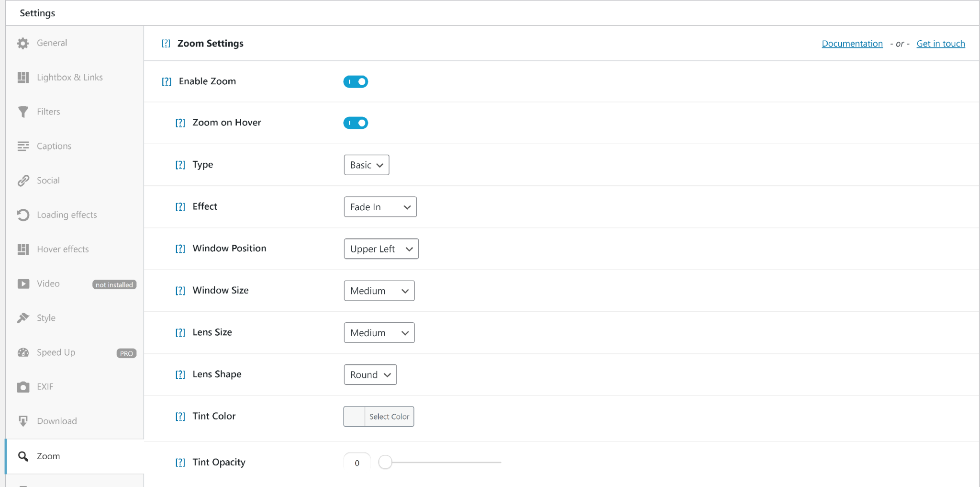Open the Documentation link
This screenshot has height=487, width=980.
pos(852,44)
